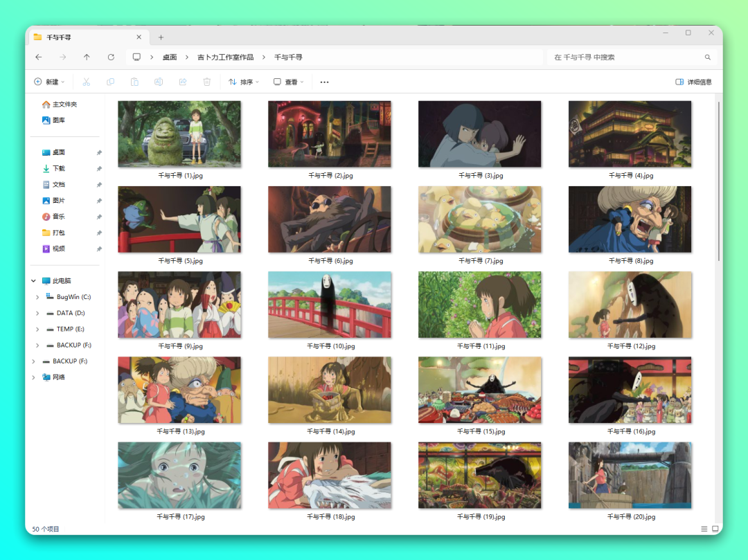The width and height of the screenshot is (748, 560).
Task: Select thumbnail 千与千寻 (6).jpg
Action: [x=330, y=219]
